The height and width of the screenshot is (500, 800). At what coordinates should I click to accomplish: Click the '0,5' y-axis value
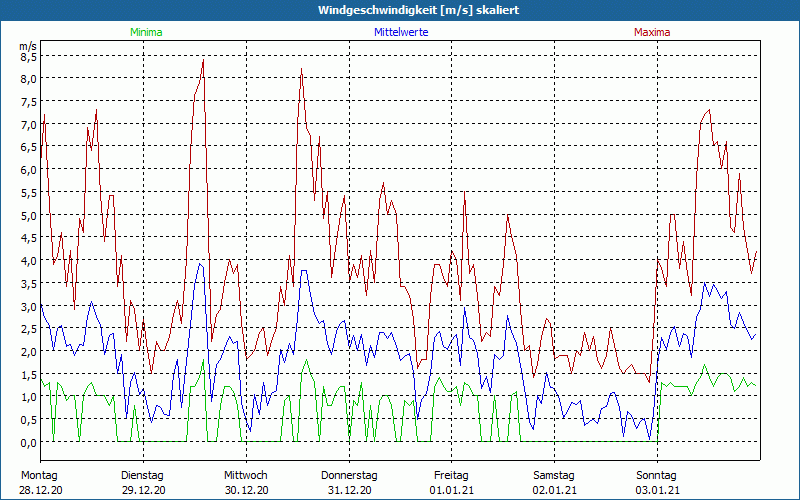pyautogui.click(x=29, y=419)
